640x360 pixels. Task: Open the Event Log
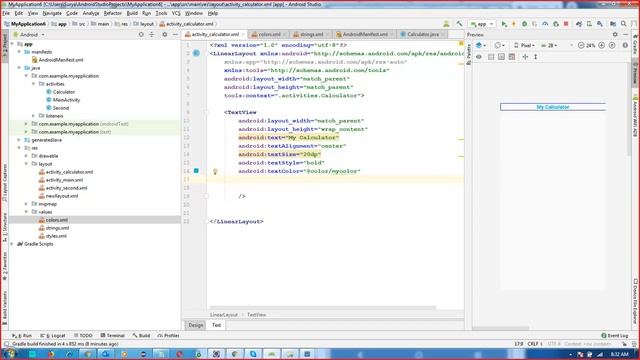pos(615,336)
